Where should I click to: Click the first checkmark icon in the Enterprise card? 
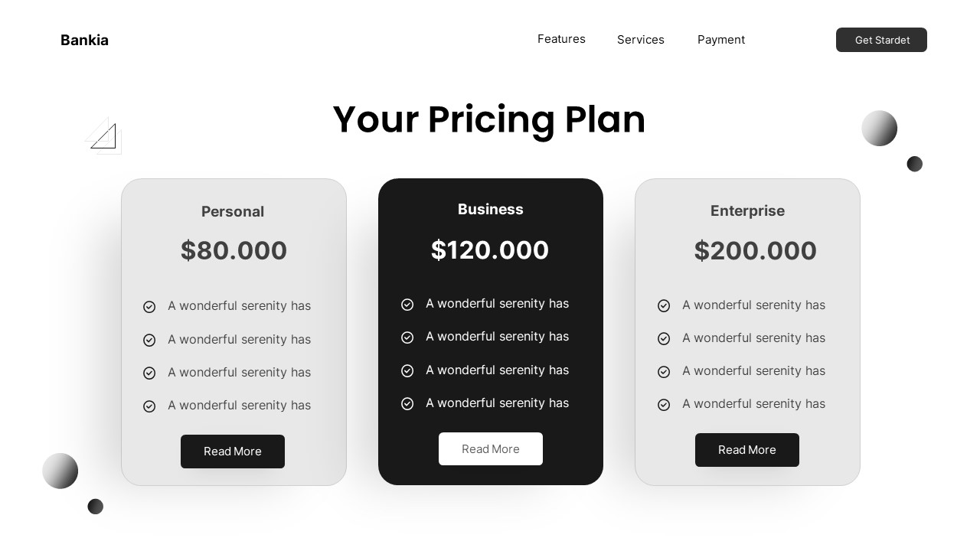(664, 306)
